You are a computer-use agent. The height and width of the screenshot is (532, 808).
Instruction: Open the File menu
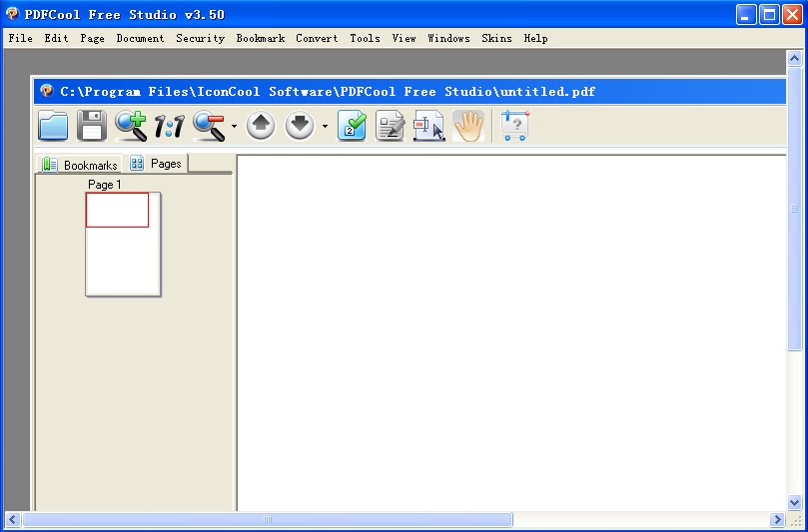tap(21, 38)
